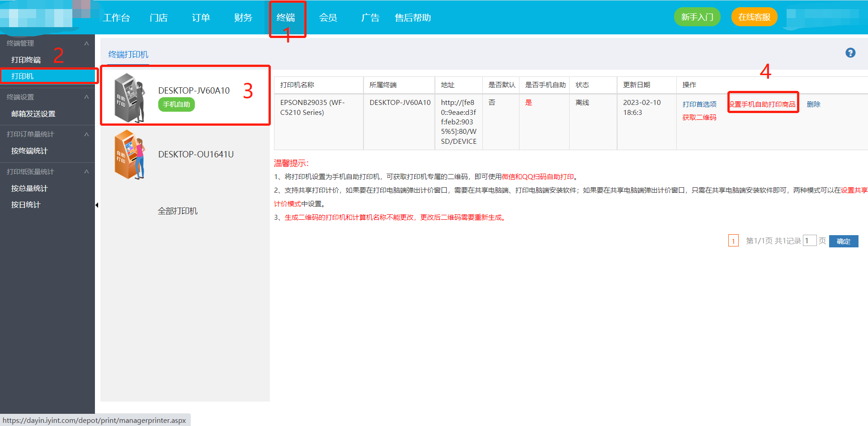Open the 订单 menu
Viewport: 868px width, 426px height.
click(201, 18)
